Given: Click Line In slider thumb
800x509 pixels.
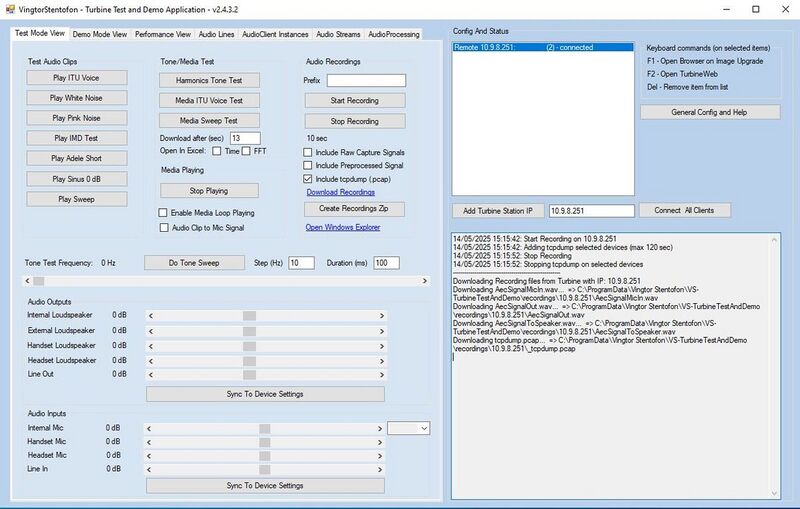Looking at the screenshot, I should [x=264, y=470].
